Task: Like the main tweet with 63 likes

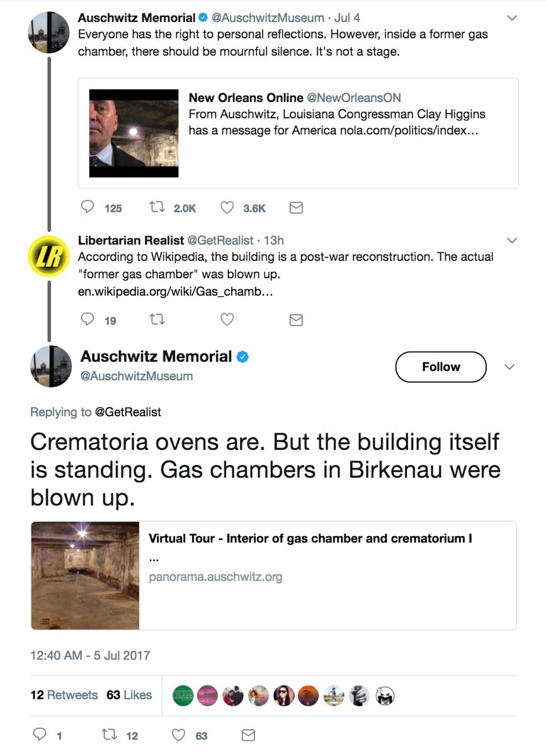Action: (x=179, y=735)
